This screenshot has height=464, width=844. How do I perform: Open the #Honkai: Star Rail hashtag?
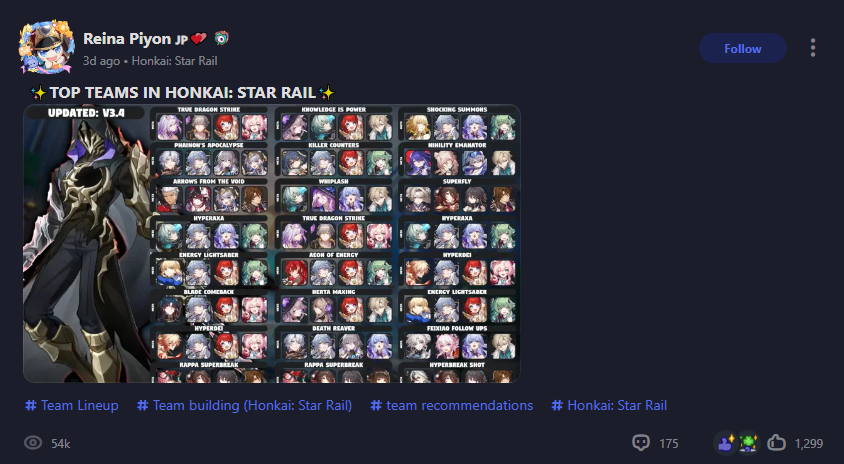point(609,405)
